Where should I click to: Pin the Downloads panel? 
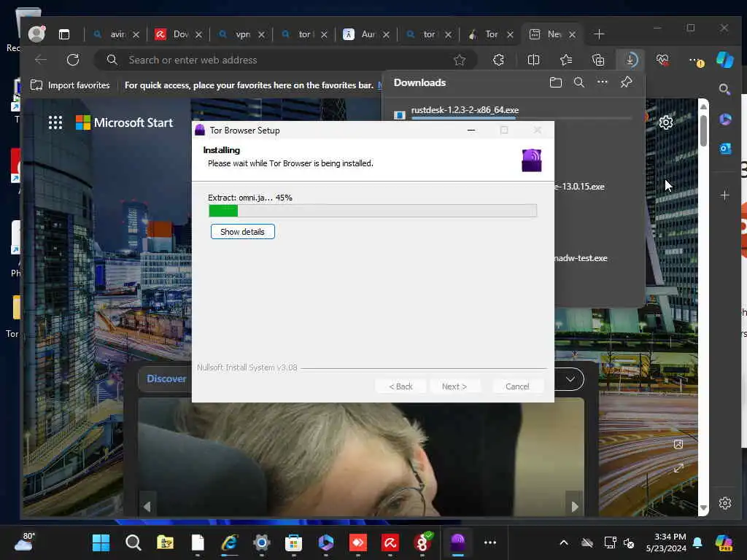[x=626, y=82]
